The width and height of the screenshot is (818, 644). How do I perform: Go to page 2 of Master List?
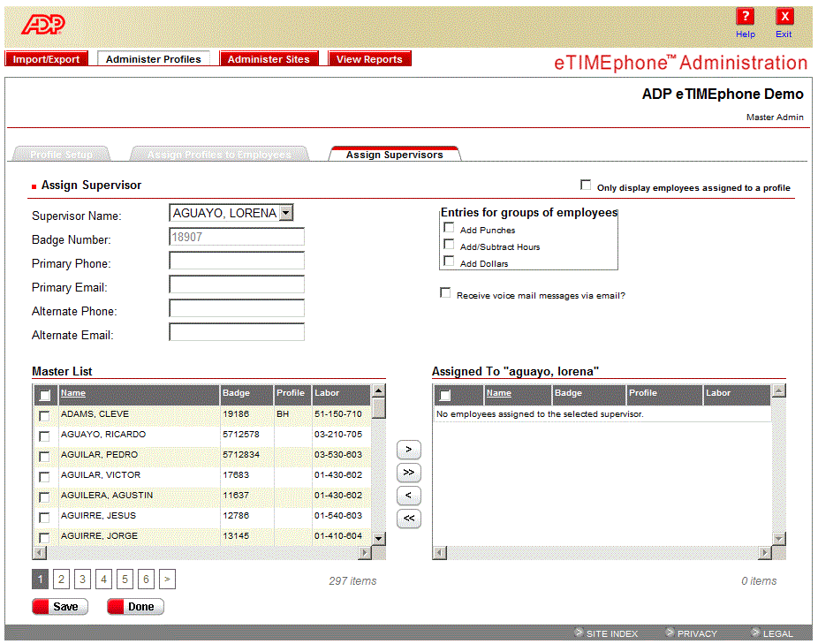61,579
